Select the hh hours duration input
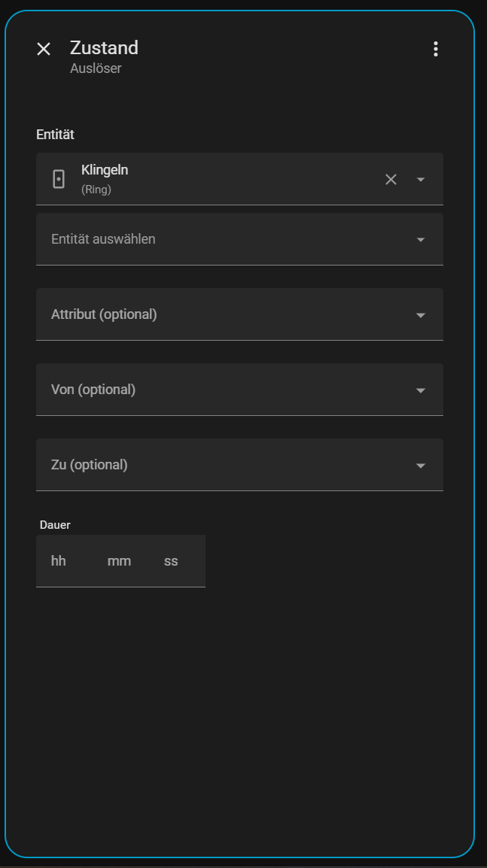This screenshot has width=487, height=868. (x=59, y=561)
